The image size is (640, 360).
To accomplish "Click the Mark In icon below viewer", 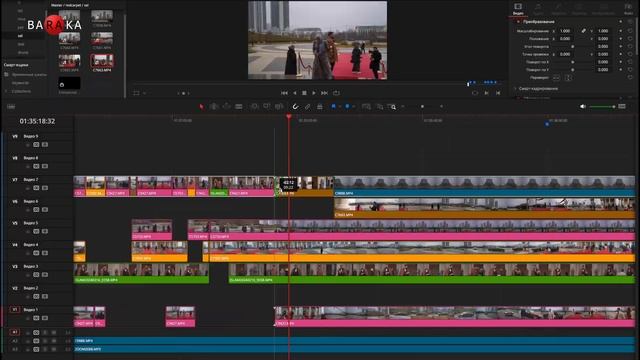I will pyautogui.click(x=486, y=93).
